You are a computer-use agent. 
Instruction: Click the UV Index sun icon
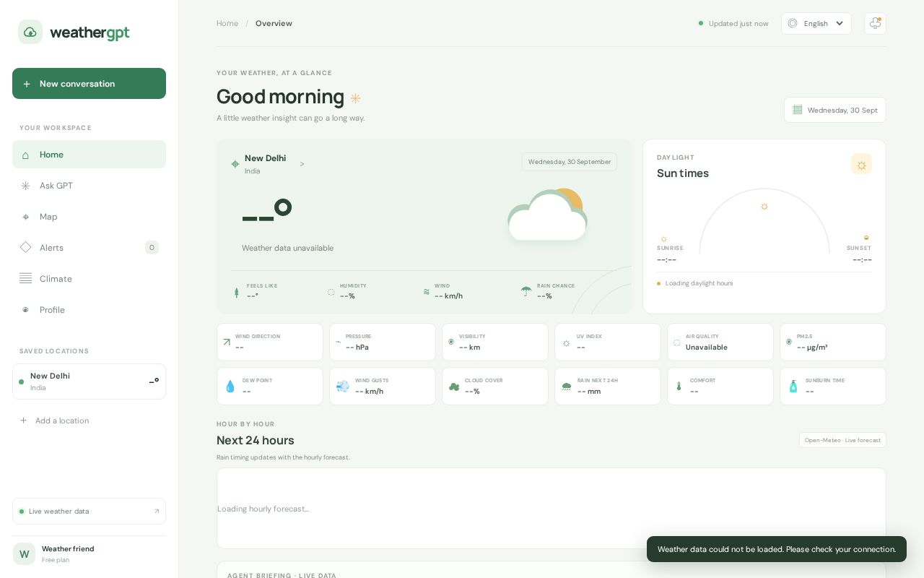click(x=566, y=343)
